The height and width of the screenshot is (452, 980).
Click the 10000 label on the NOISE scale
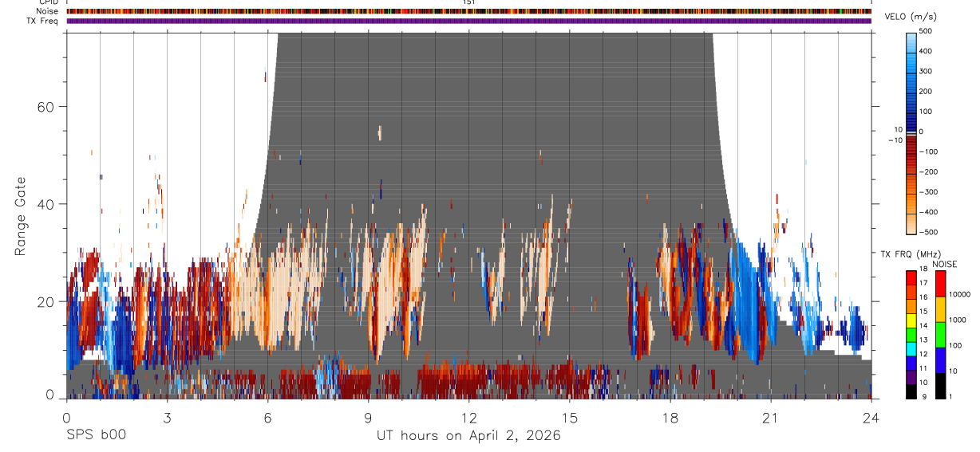tap(959, 294)
